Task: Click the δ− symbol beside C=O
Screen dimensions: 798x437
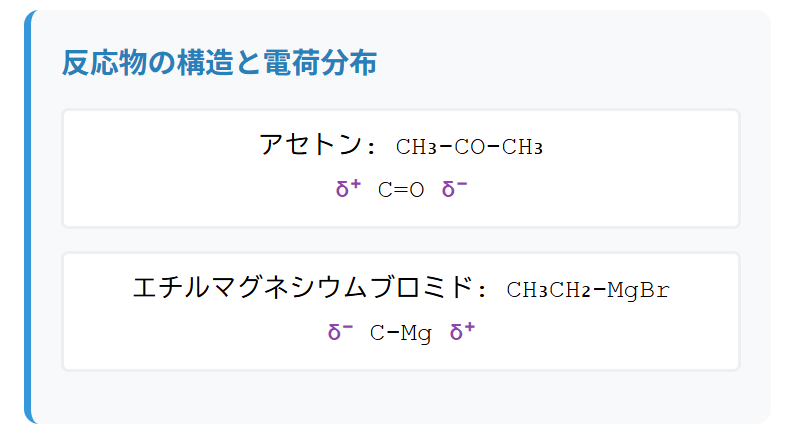Action: click(454, 188)
